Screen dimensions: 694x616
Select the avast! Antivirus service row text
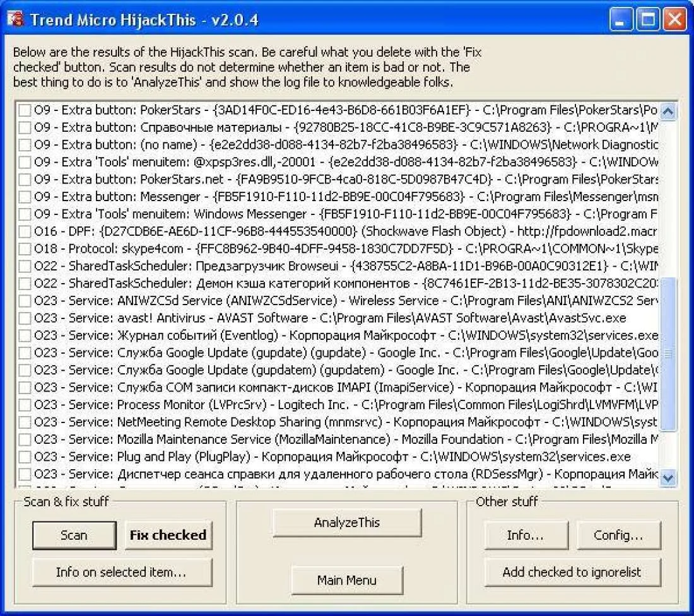[x=330, y=318]
